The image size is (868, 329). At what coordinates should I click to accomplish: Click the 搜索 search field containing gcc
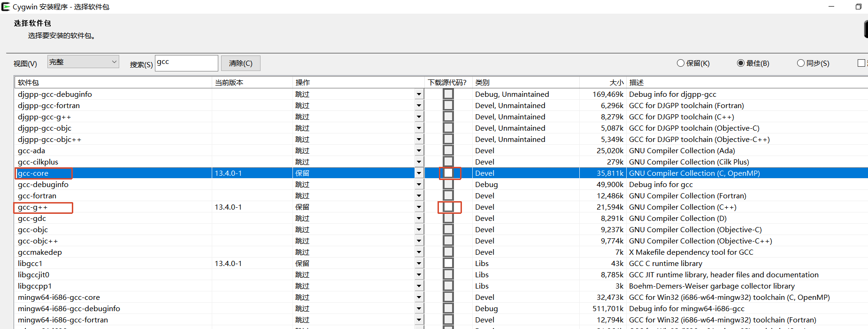point(186,63)
